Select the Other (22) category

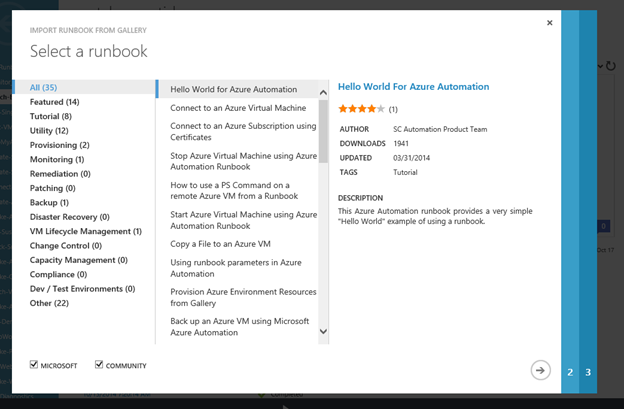click(49, 303)
